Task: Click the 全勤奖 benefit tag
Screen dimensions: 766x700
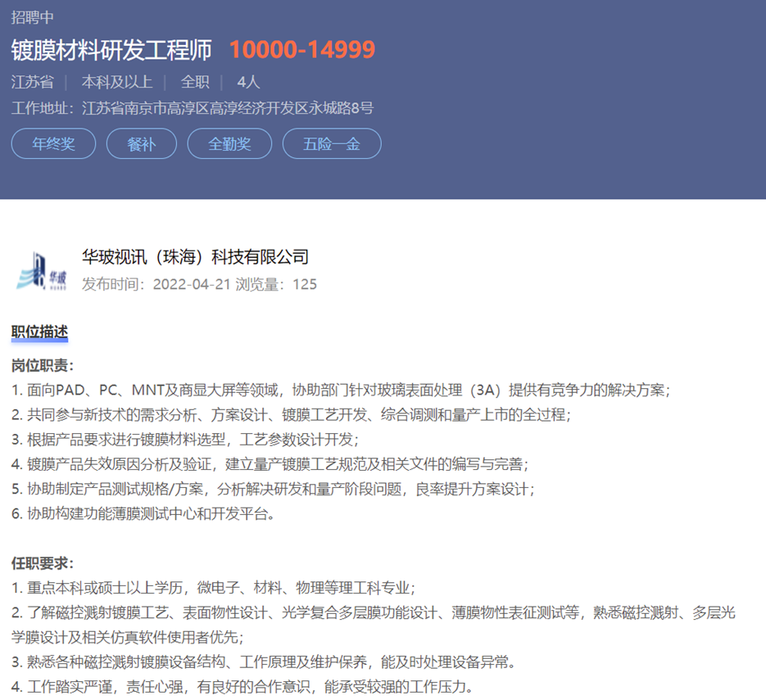Action: pos(229,143)
